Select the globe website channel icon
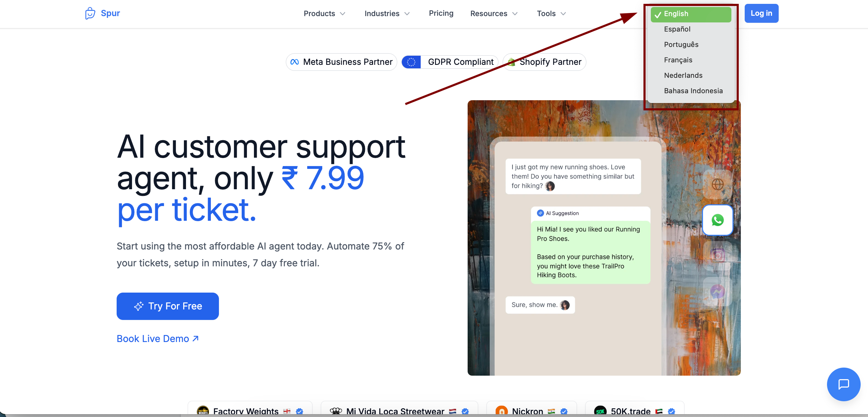 717,184
